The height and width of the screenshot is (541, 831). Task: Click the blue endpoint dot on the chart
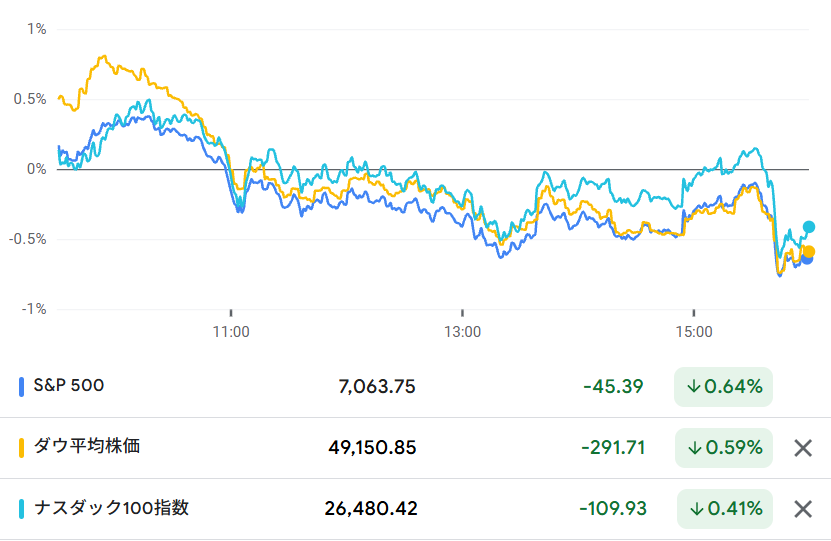coord(807,260)
